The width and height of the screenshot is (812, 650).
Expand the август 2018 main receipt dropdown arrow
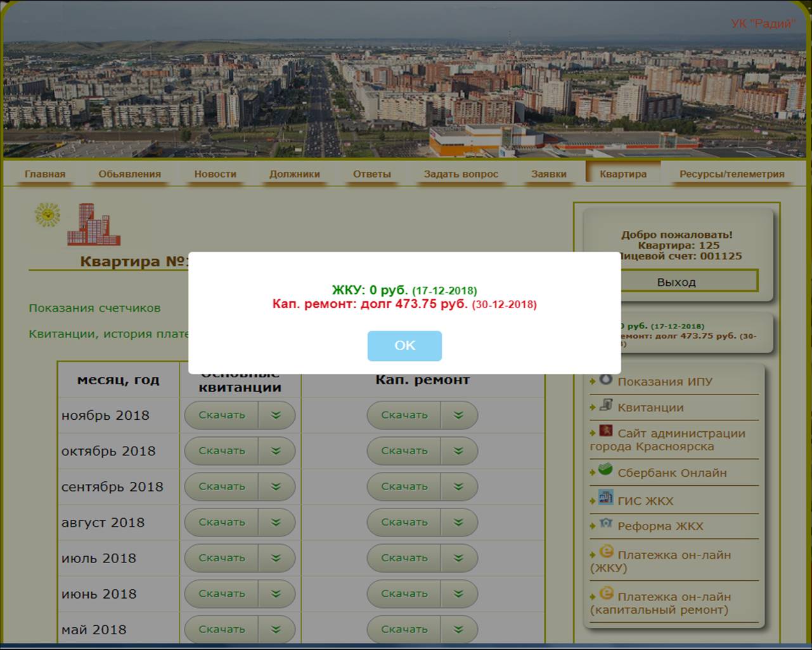click(x=276, y=523)
